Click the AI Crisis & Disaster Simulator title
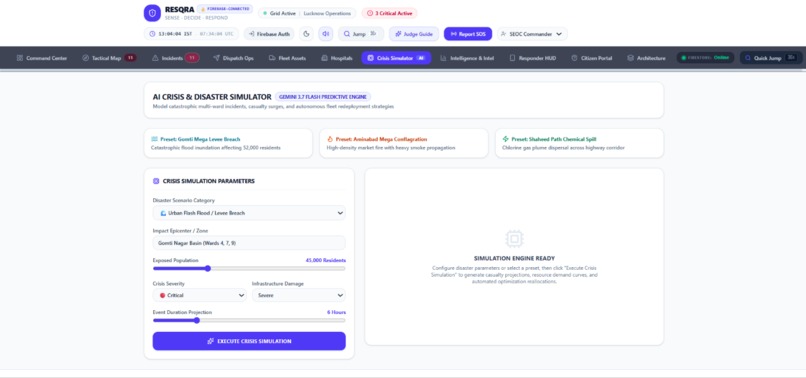The width and height of the screenshot is (806, 378). click(212, 97)
